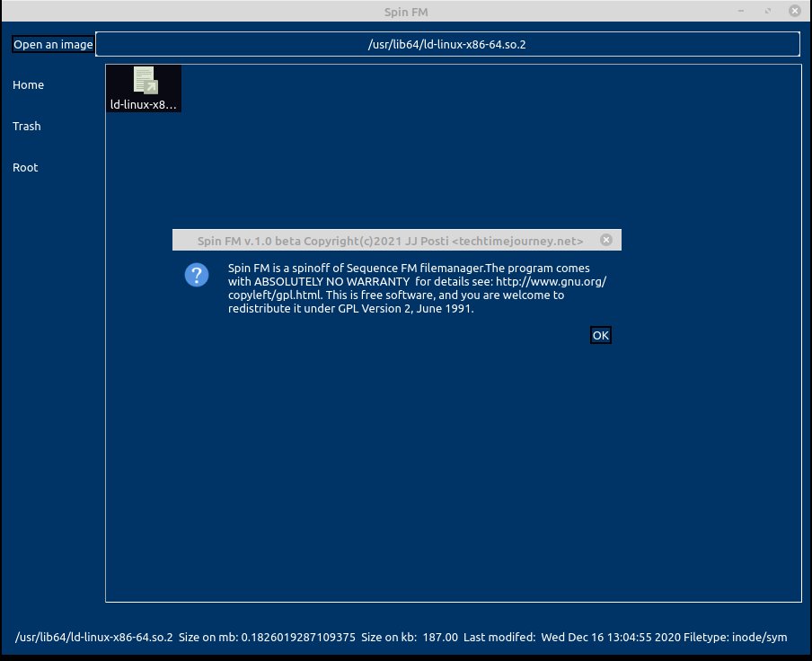Click the path field showing /usr/lib64/ld-linux-x86-64.so.2
The width and height of the screenshot is (812, 661).
point(447,45)
